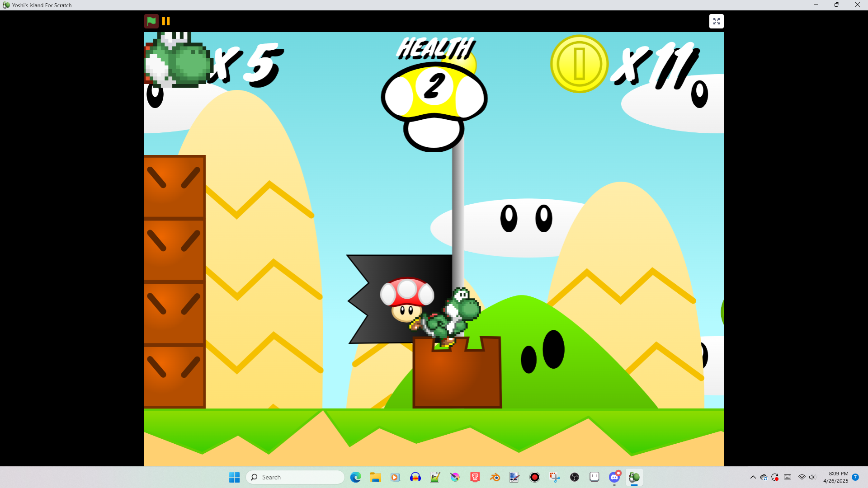
Task: Open the notepad with pencil taskbar icon
Action: (435, 477)
